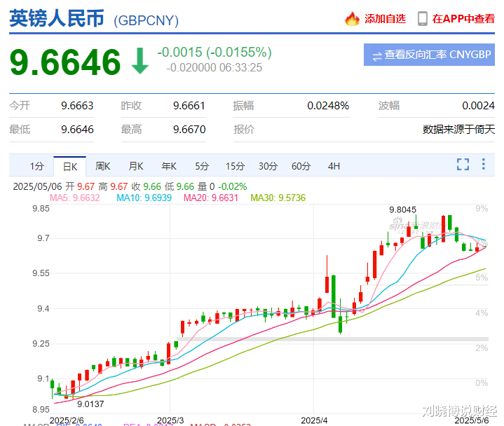Click the 9.8045 high price label
Viewport: 504px width, 426px height.
click(402, 210)
